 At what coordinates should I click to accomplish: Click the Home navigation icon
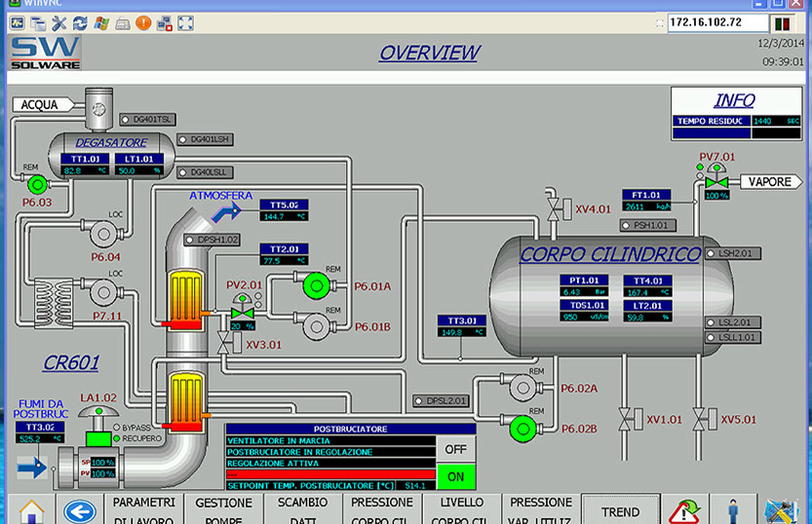coord(30,510)
